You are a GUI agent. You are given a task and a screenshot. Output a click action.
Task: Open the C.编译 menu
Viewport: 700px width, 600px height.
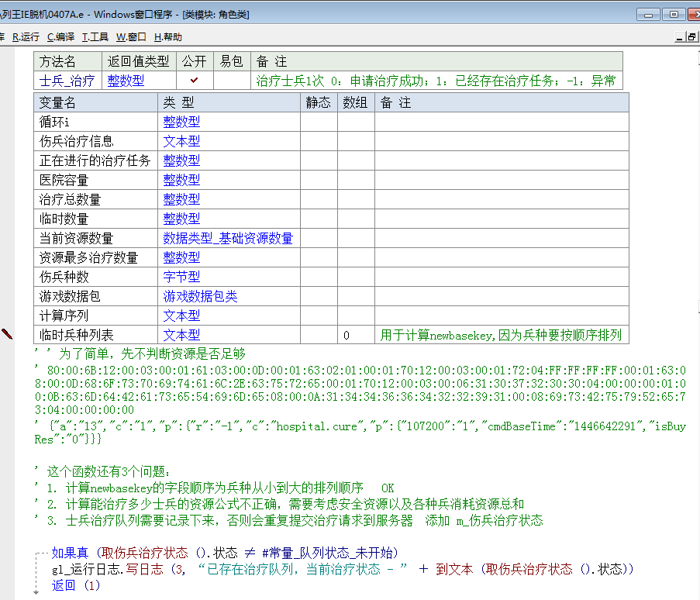[60, 36]
